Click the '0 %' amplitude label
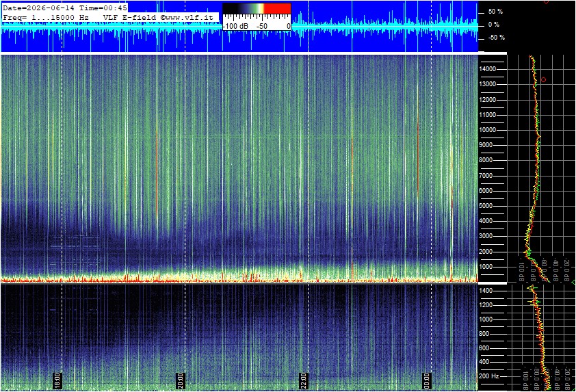 (494, 25)
